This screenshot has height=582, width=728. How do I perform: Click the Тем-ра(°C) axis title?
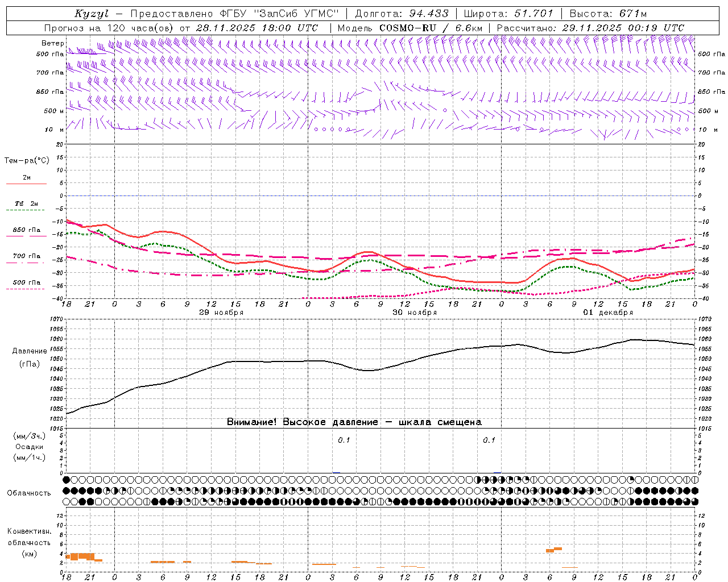pos(27,161)
